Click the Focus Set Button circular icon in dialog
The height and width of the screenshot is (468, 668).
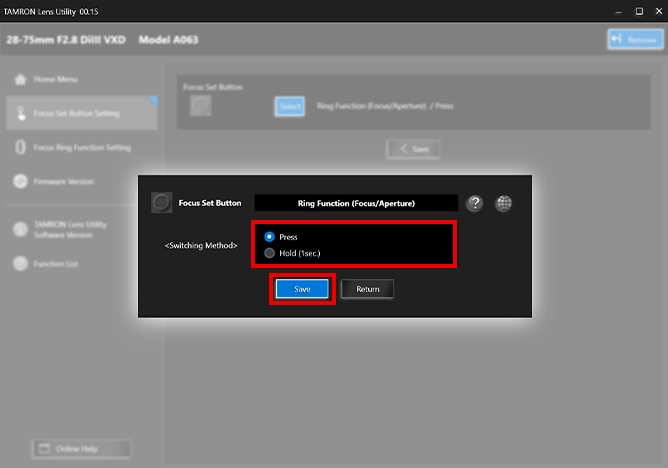tap(161, 203)
